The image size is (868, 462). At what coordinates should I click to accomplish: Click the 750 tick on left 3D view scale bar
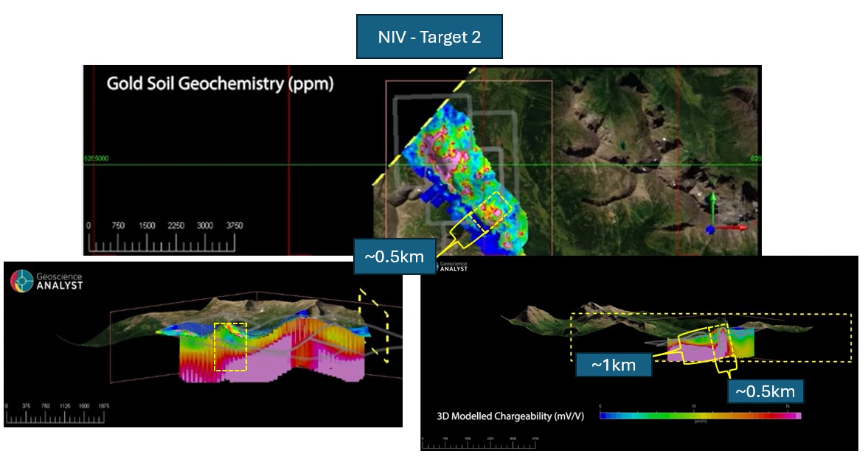pos(46,406)
